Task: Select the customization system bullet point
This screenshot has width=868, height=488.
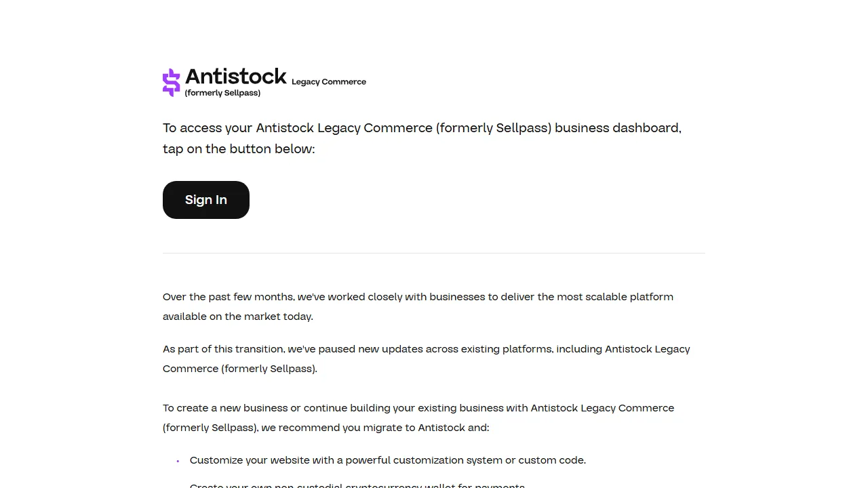Action: pyautogui.click(x=388, y=460)
